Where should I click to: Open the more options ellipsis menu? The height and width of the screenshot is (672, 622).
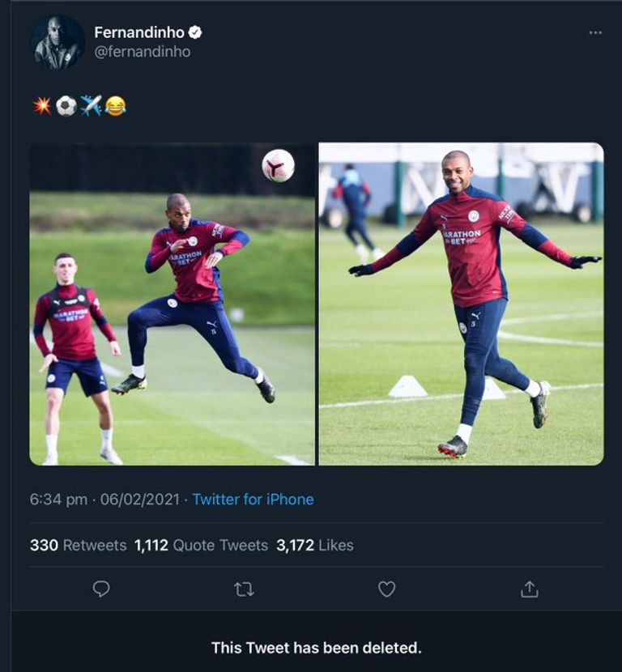click(x=595, y=32)
